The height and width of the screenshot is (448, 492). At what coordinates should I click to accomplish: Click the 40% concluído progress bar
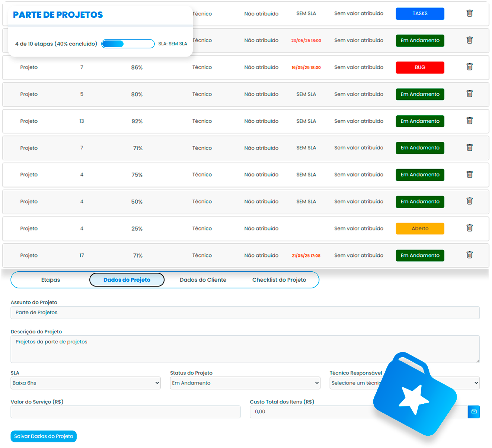[x=128, y=44]
